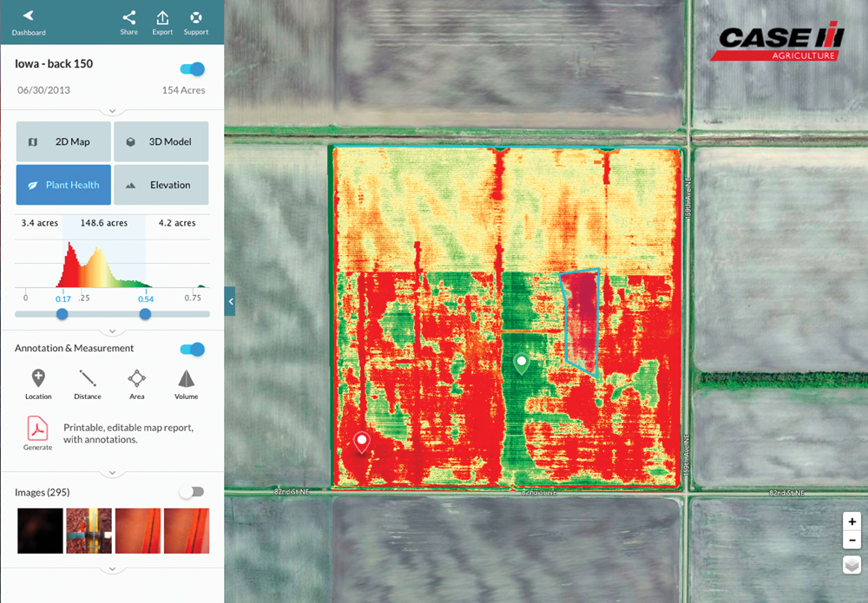
Task: Expand the chevron below the field date
Action: click(112, 111)
